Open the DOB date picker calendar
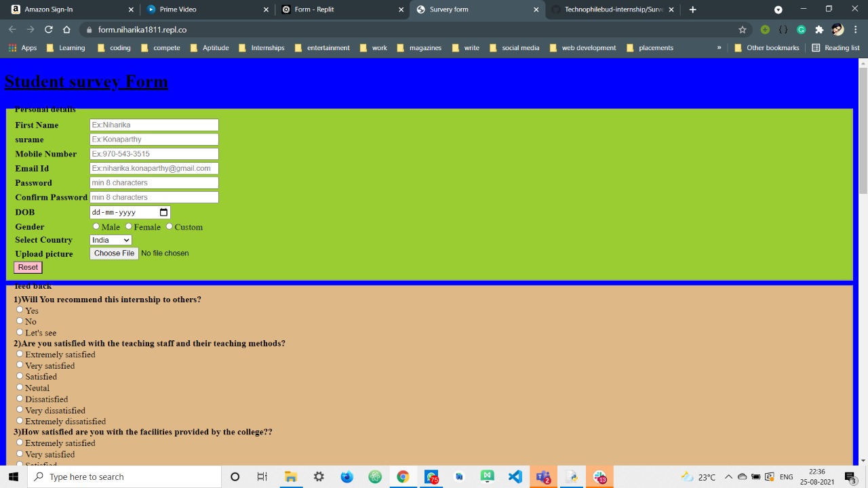 pyautogui.click(x=163, y=212)
